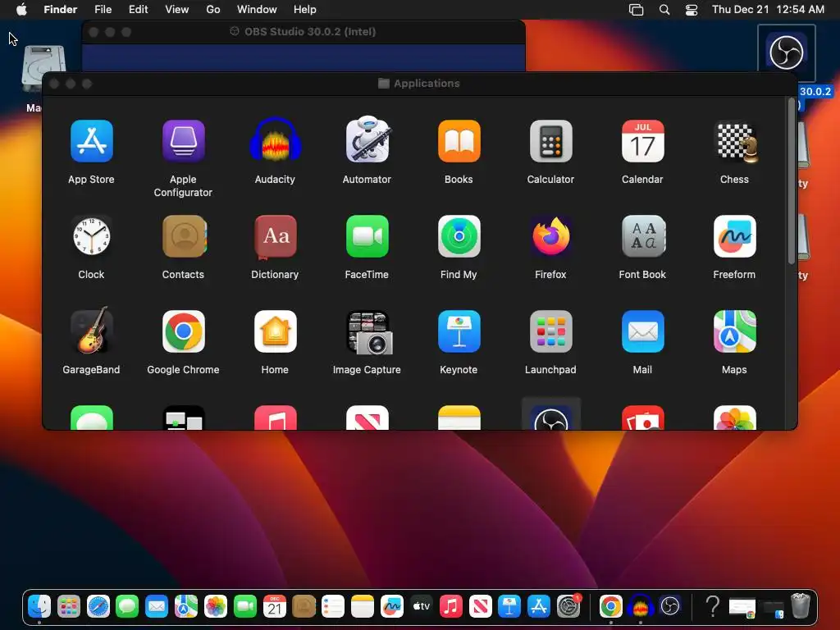Open Launchpad from the Dock

[69, 606]
